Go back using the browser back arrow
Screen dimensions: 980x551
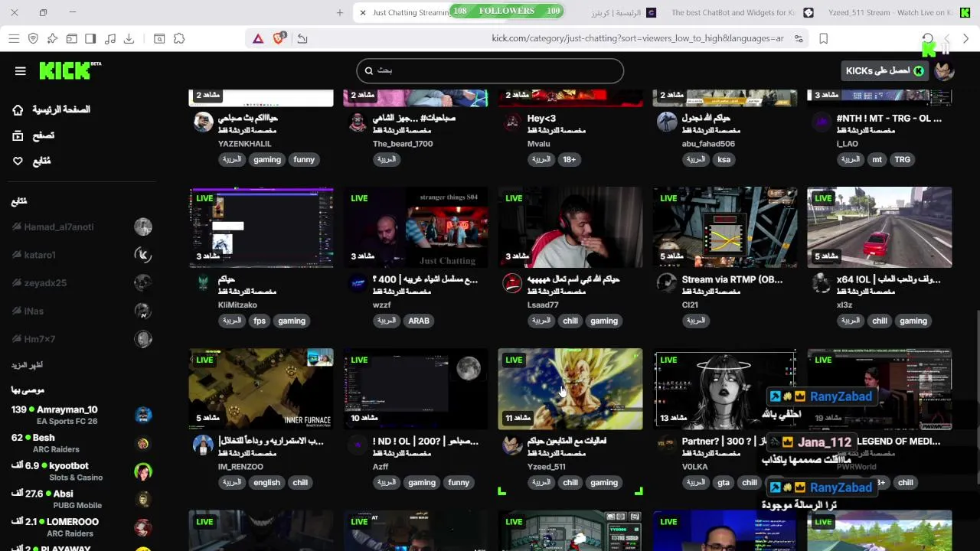point(966,38)
